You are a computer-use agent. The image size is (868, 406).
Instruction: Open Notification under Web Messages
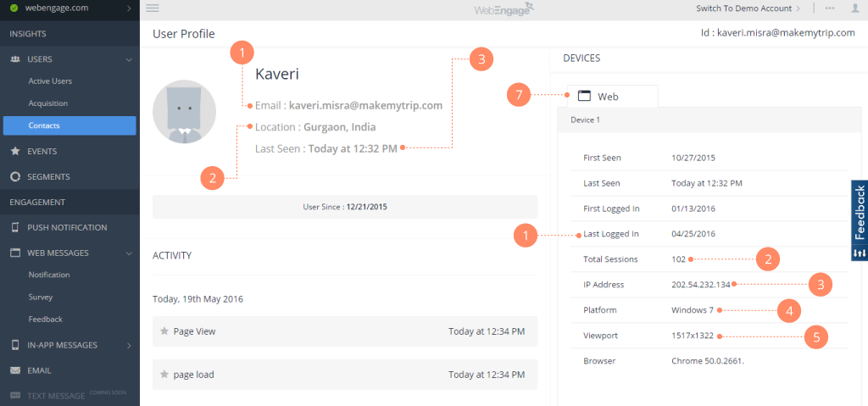click(49, 275)
